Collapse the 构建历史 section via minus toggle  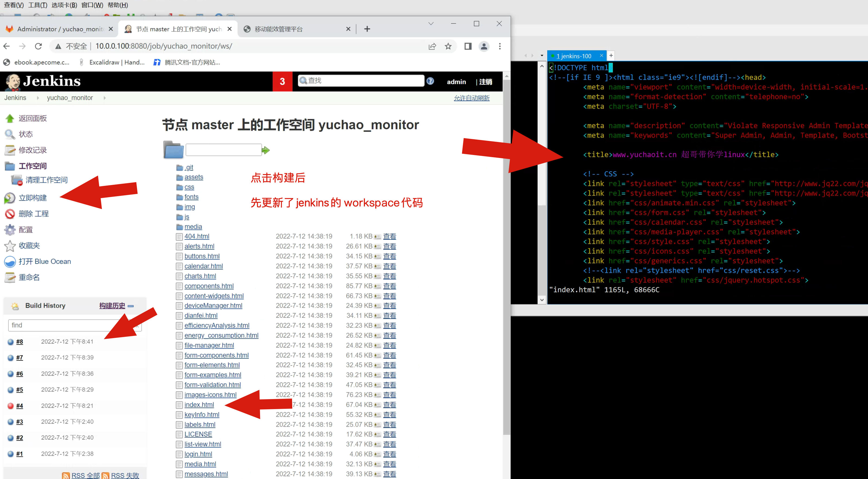point(131,306)
